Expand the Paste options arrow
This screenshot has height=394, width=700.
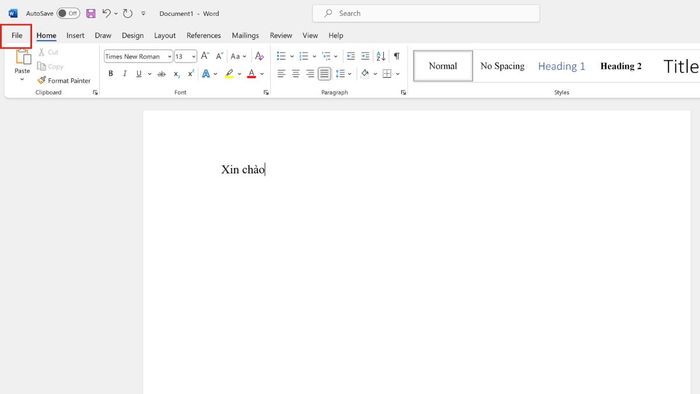click(22, 79)
